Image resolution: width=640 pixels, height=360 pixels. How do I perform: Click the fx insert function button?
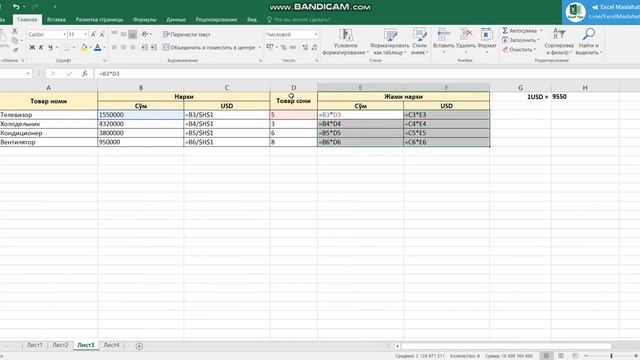84,74
